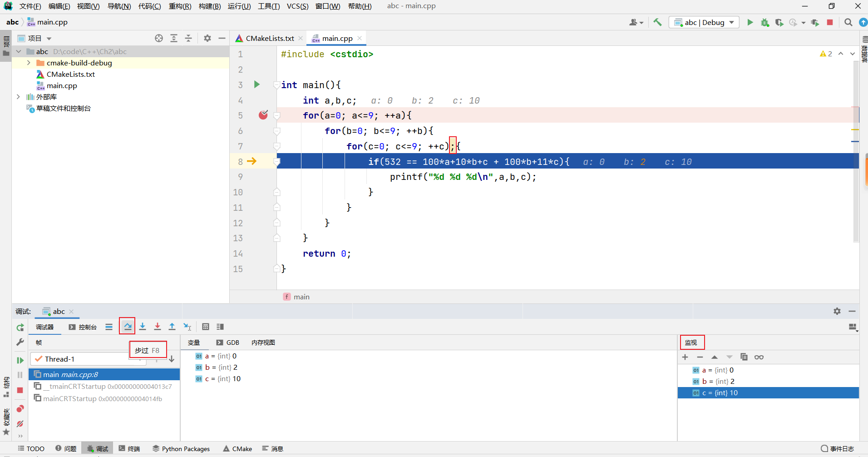Click the Run to Cursor icon
868x457 pixels.
(187, 327)
